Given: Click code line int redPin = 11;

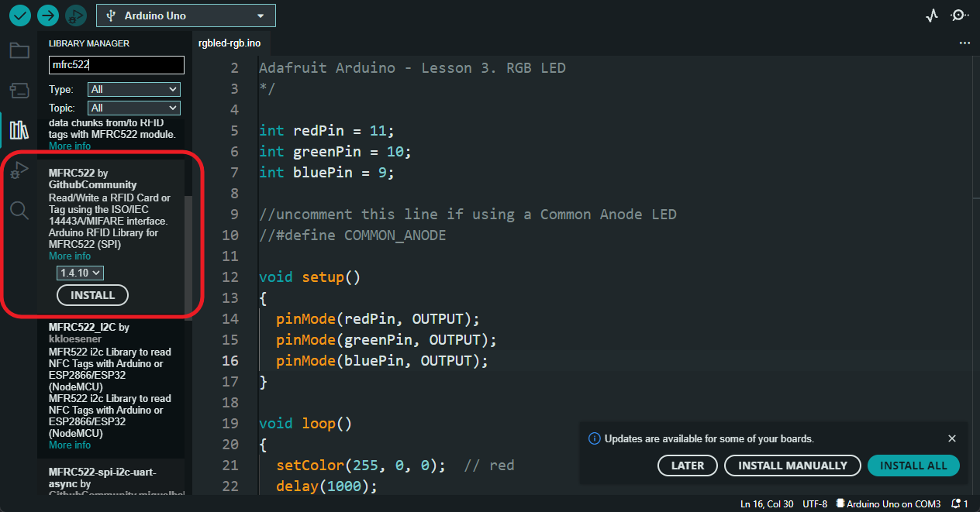Looking at the screenshot, I should 327,131.
